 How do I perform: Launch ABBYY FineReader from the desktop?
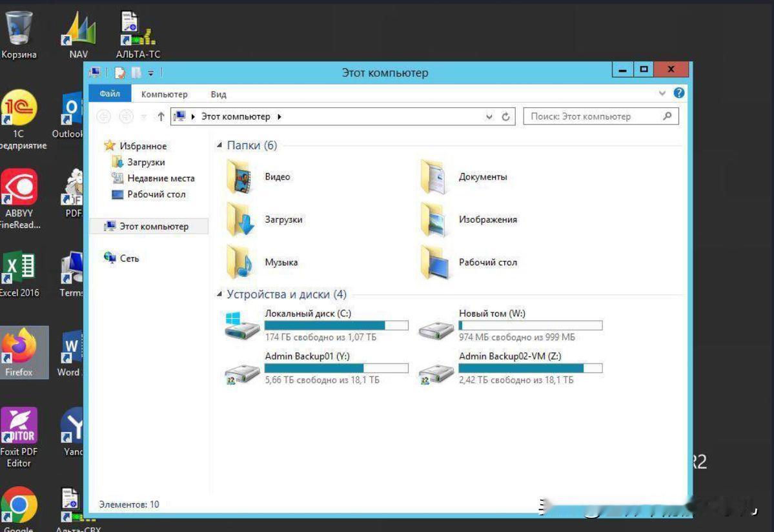[x=19, y=199]
